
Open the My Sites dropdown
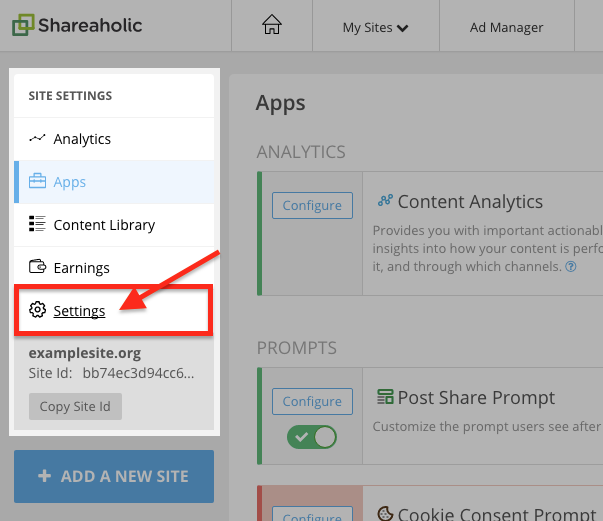point(375,28)
